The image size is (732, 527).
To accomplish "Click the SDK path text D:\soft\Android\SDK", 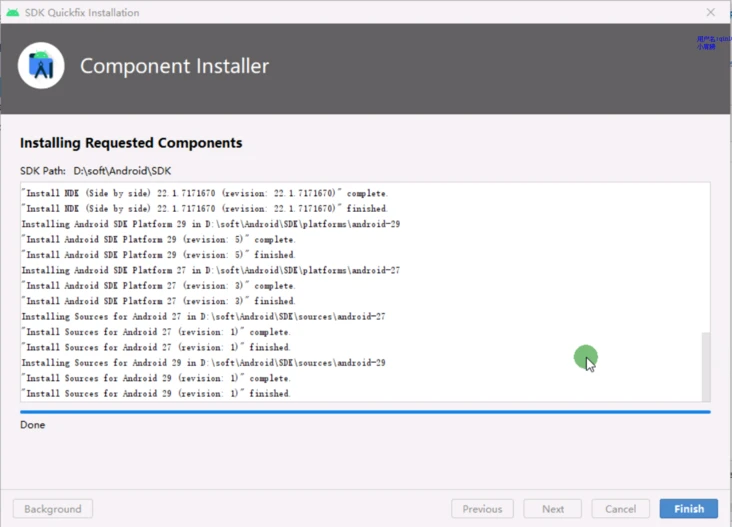I will (x=122, y=171).
